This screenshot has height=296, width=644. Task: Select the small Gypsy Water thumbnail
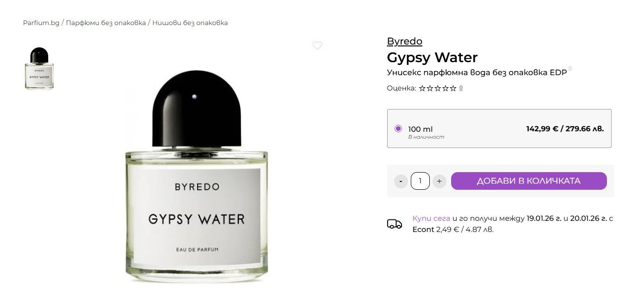(x=39, y=68)
